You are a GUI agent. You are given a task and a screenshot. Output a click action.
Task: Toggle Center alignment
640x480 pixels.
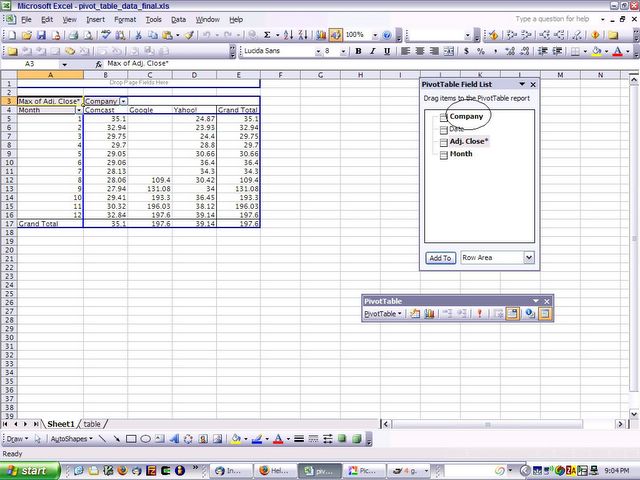pyautogui.click(x=420, y=51)
